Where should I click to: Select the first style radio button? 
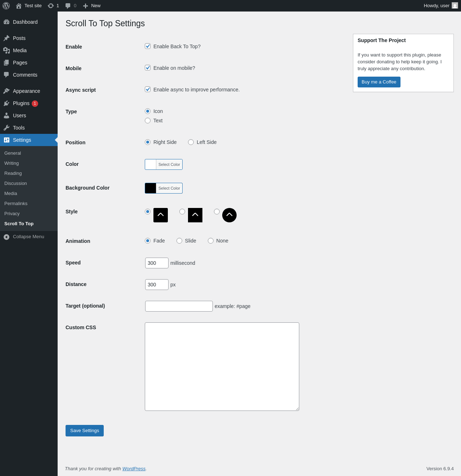point(148,212)
